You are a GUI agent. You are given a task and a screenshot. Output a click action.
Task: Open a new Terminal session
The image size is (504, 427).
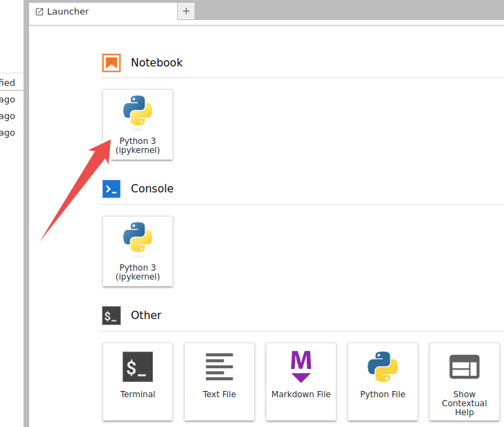point(138,381)
